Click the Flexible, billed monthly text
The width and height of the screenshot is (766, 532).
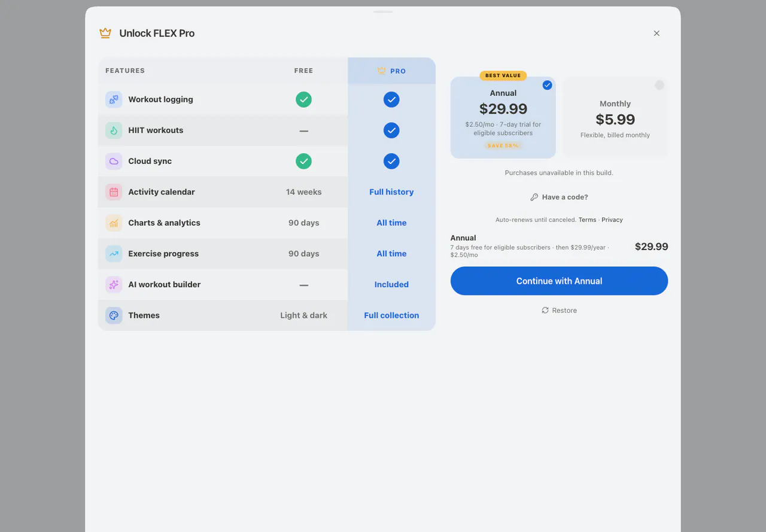click(615, 135)
